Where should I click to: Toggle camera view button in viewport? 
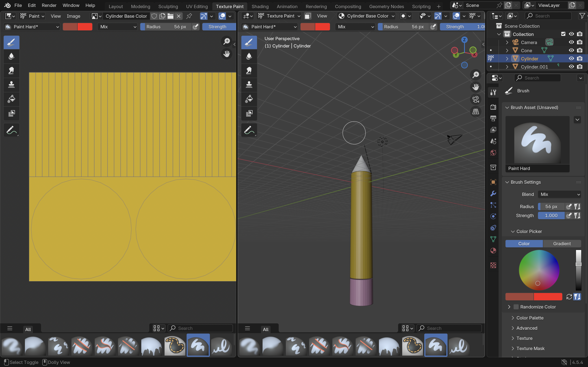(x=476, y=99)
